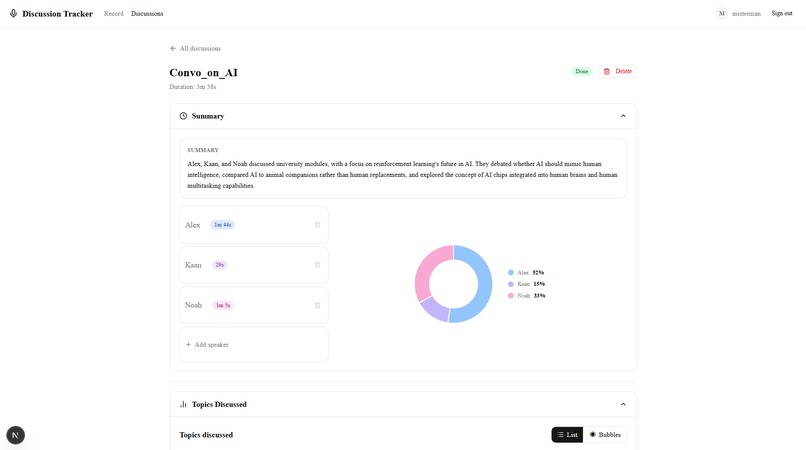Viewport: 806px width, 450px height.
Task: Click the blue Alex segment of donut chart
Action: (x=484, y=286)
